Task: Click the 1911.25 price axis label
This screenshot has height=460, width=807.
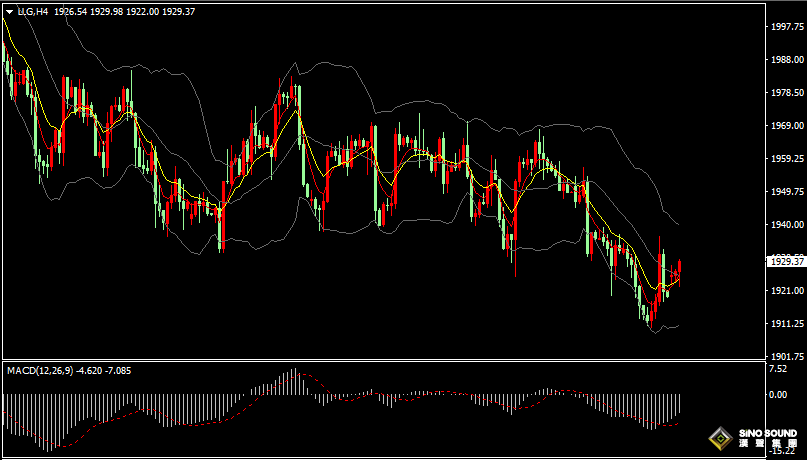Action: 786,324
